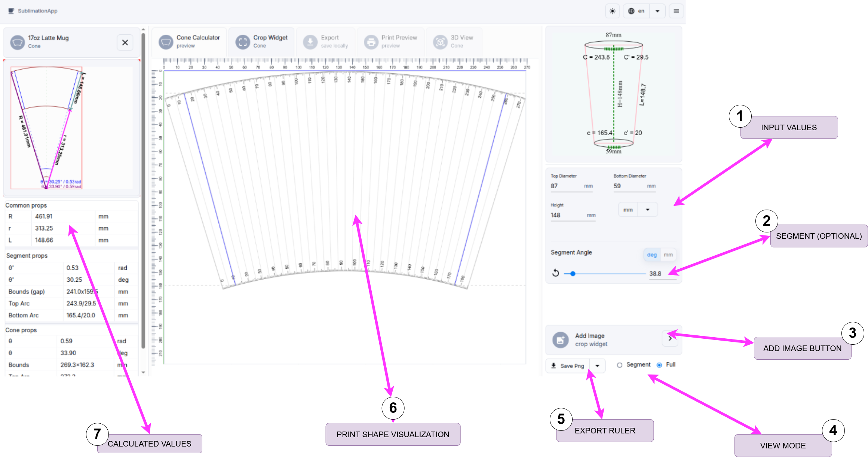The height and width of the screenshot is (457, 868).
Task: Open the Save Png format dropdown arrow
Action: click(x=598, y=366)
